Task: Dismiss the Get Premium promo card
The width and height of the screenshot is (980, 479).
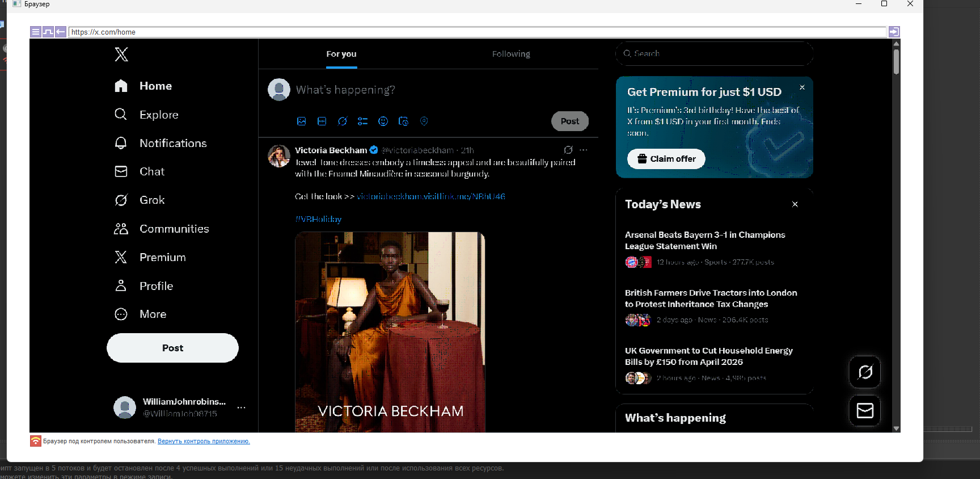Action: (x=802, y=87)
